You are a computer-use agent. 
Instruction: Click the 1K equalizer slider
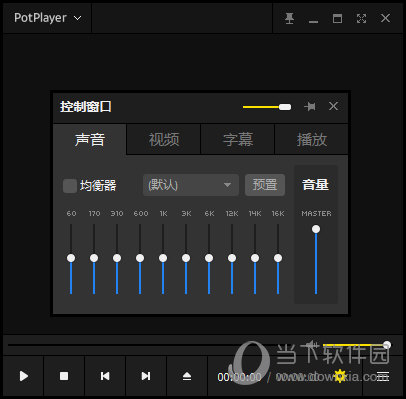163,259
